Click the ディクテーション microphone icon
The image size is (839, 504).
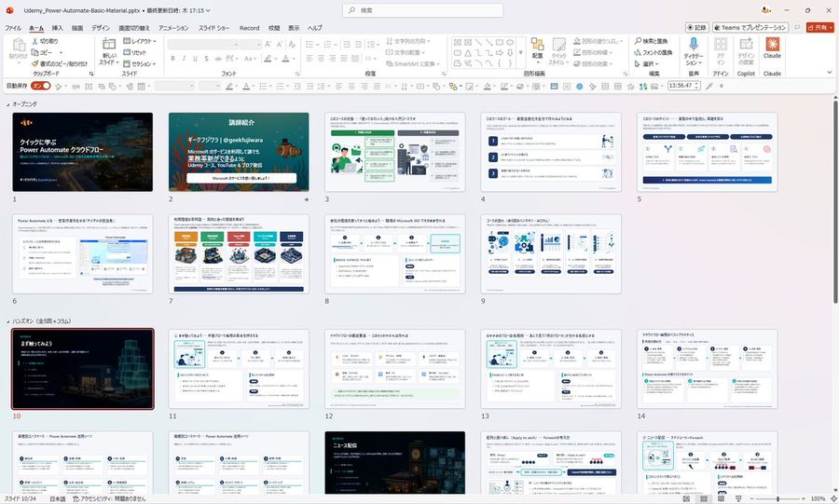tap(694, 45)
